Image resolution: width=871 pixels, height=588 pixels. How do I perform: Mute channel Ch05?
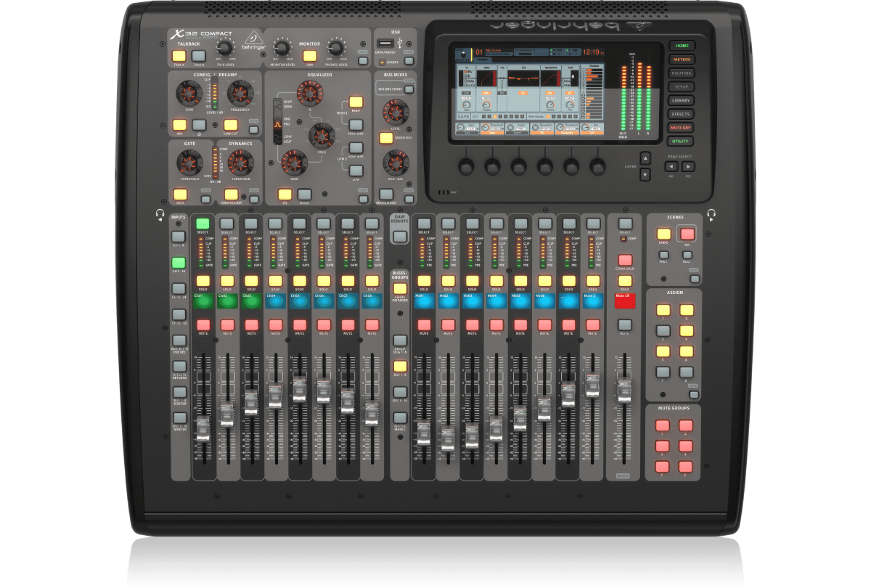(298, 324)
